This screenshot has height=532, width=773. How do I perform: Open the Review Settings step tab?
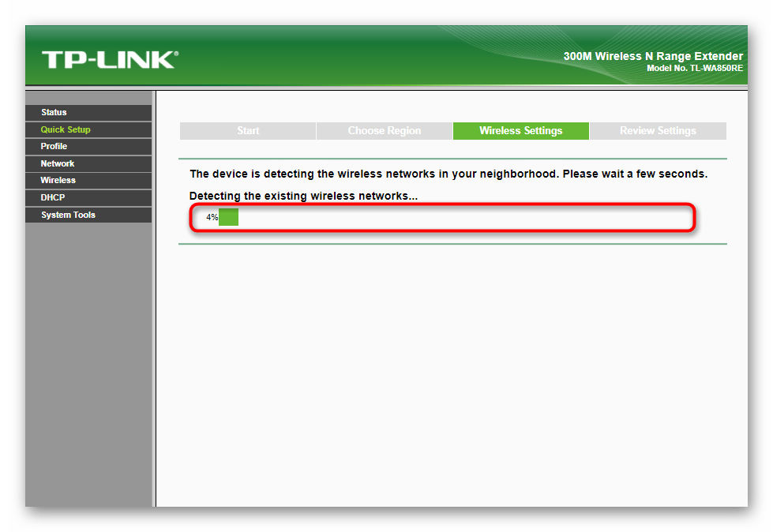pyautogui.click(x=659, y=131)
